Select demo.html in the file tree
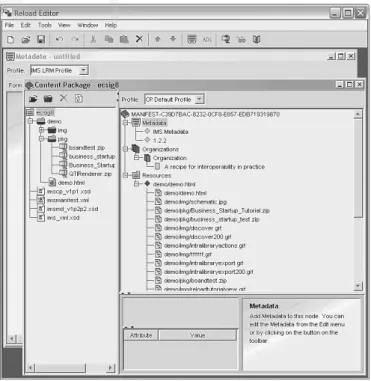The width and height of the screenshot is (371, 381). (x=71, y=183)
